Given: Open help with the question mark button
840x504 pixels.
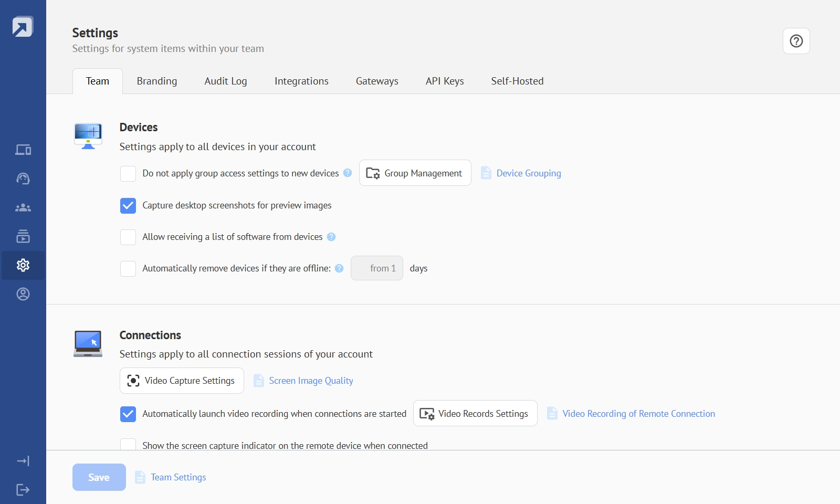Looking at the screenshot, I should [796, 41].
